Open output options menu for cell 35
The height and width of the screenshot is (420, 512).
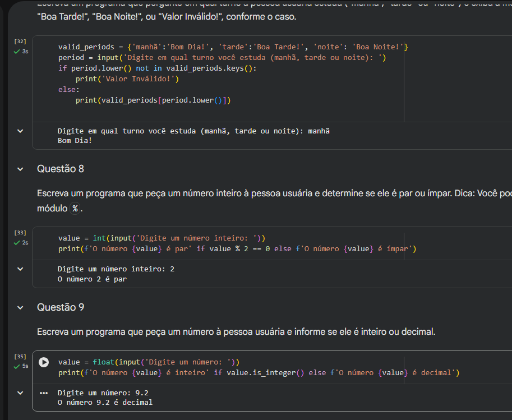tap(44, 393)
